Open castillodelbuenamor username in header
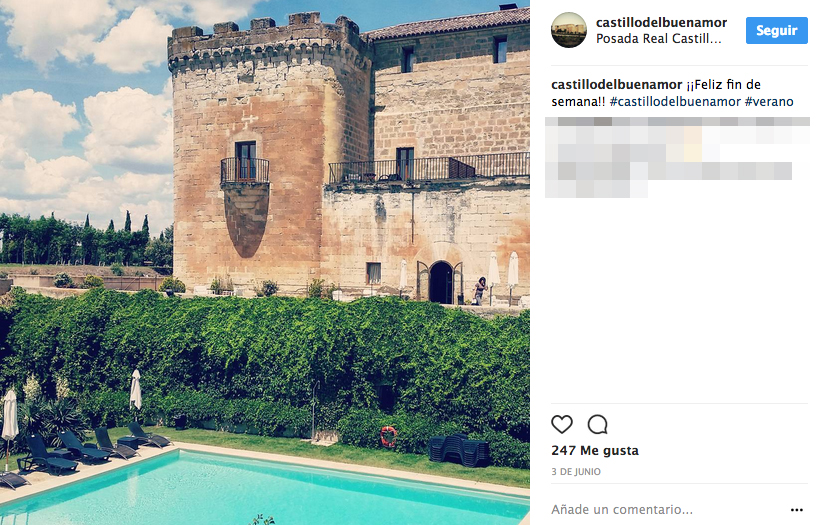The image size is (825, 525). (x=661, y=22)
